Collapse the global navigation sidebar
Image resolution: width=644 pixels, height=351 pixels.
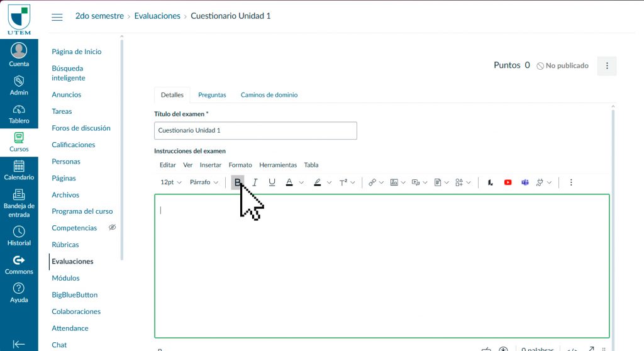(x=19, y=343)
